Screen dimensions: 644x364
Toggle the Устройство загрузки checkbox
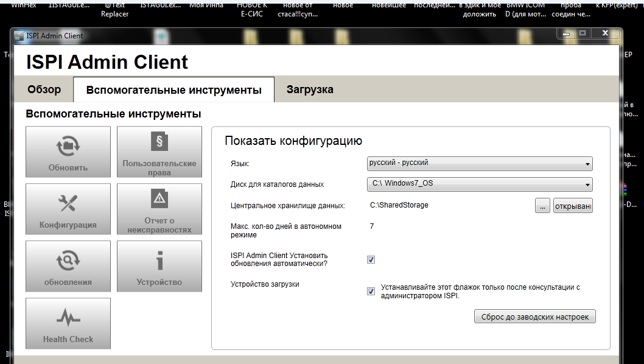pos(371,292)
